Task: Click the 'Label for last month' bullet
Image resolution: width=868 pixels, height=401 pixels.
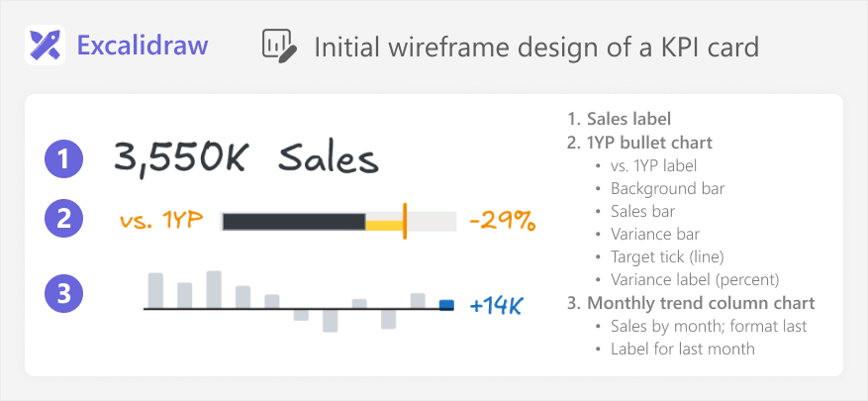Action: coord(683,349)
